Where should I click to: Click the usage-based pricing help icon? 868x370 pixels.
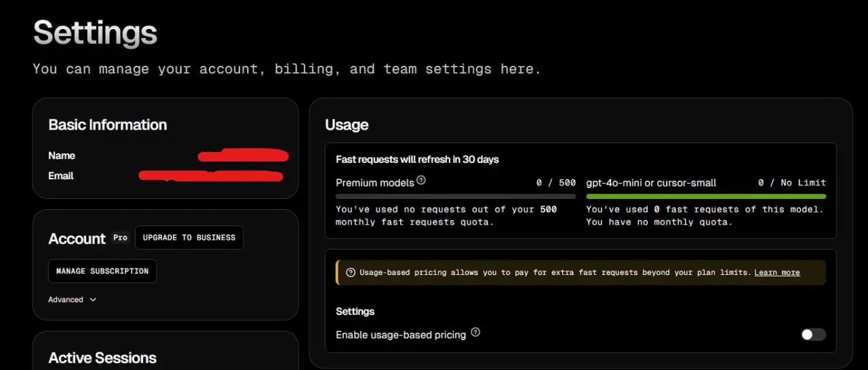475,333
